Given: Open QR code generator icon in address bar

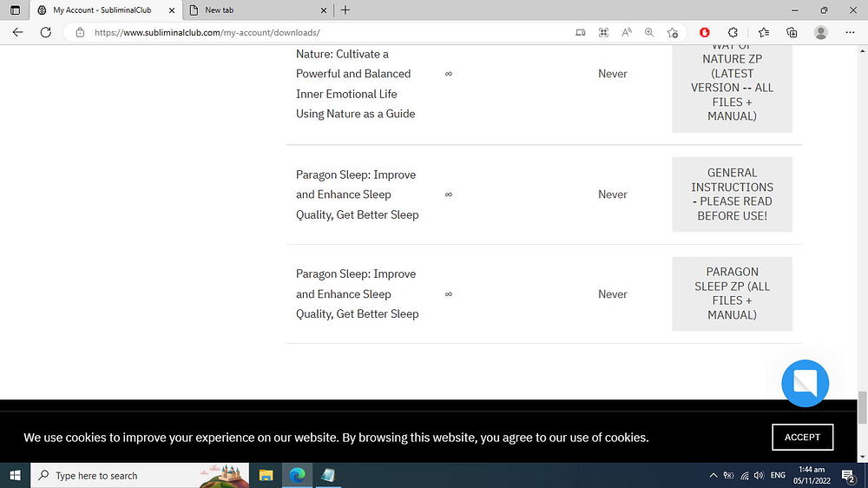Looking at the screenshot, I should pyautogui.click(x=603, y=33).
